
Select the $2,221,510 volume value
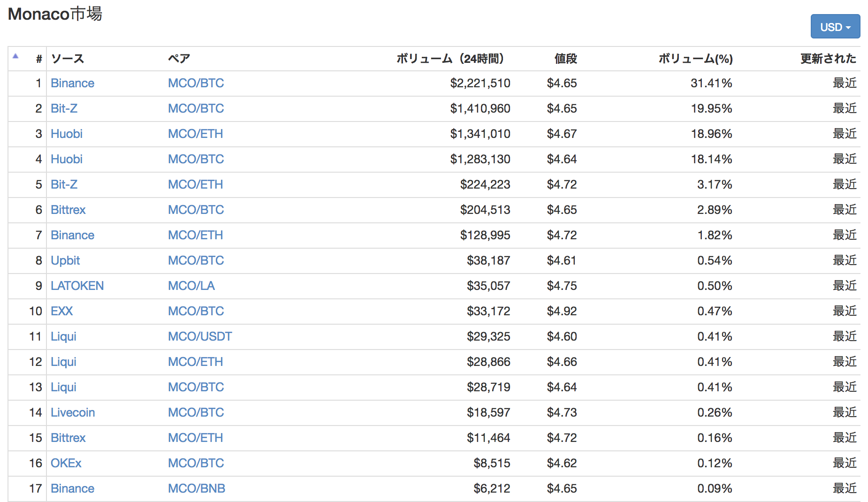click(480, 83)
